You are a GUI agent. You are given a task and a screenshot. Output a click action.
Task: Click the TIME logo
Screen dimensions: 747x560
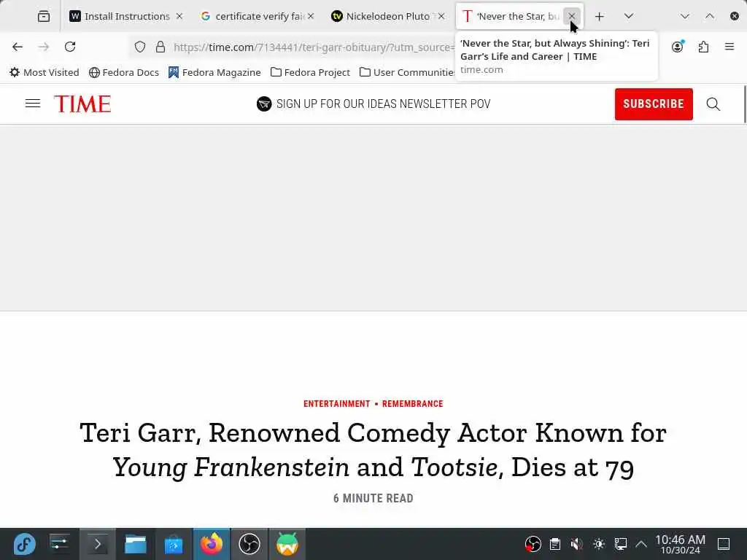pyautogui.click(x=82, y=104)
